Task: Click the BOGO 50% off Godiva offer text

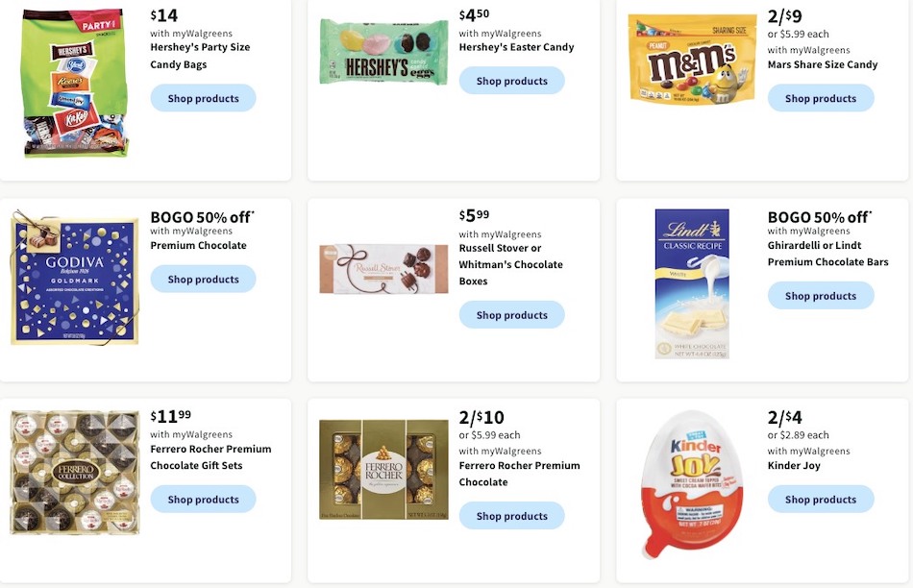Action: (x=201, y=217)
